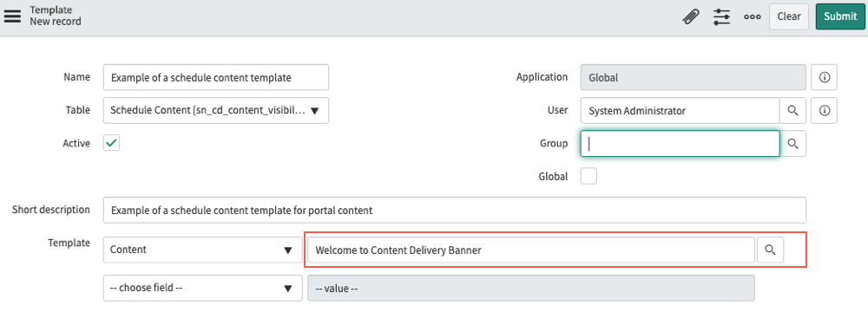Click the 'Table' field label

coord(77,110)
